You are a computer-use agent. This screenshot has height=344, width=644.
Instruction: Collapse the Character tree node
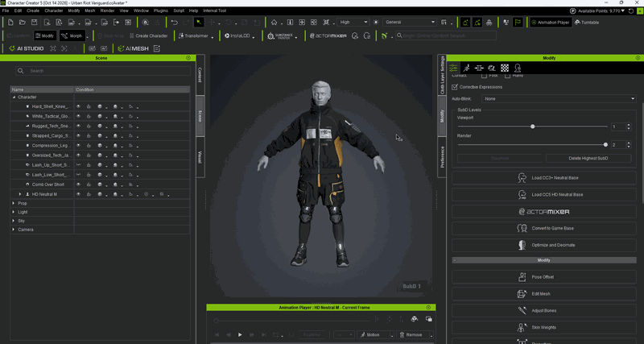[14, 97]
